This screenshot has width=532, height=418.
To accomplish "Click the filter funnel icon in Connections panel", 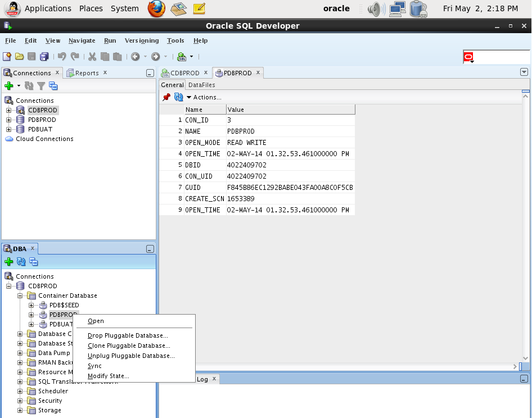I will [41, 86].
